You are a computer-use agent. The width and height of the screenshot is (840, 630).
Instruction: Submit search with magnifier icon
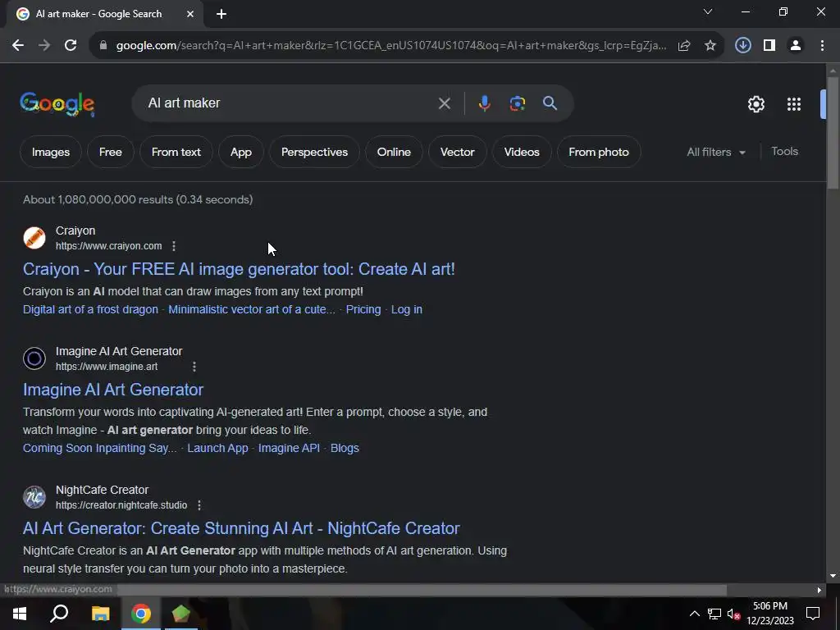[x=550, y=103]
